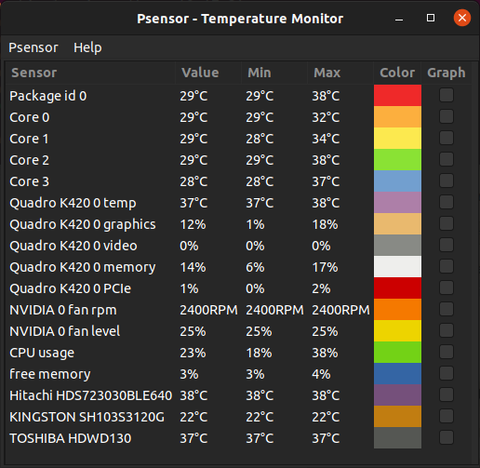This screenshot has width=480, height=468.
Task: Open the Help menu
Action: 88,48
